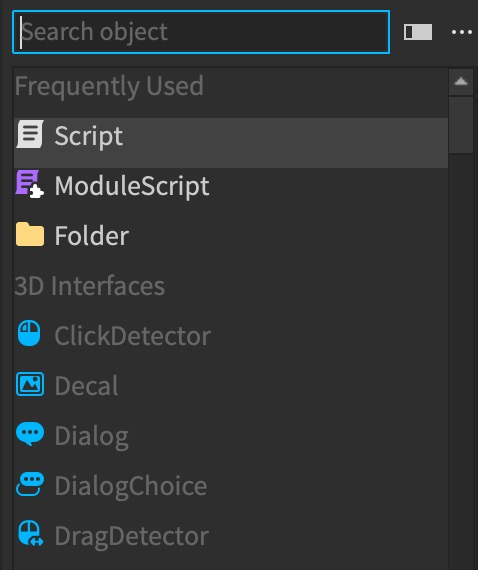478x570 pixels.
Task: Open the three-dot options menu
Action: coord(462,32)
